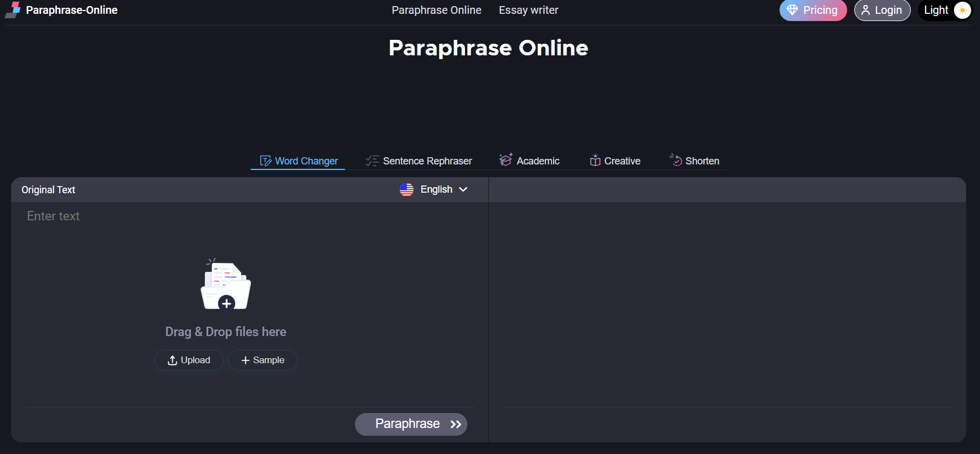
Task: Click the US flag language icon
Action: 406,189
